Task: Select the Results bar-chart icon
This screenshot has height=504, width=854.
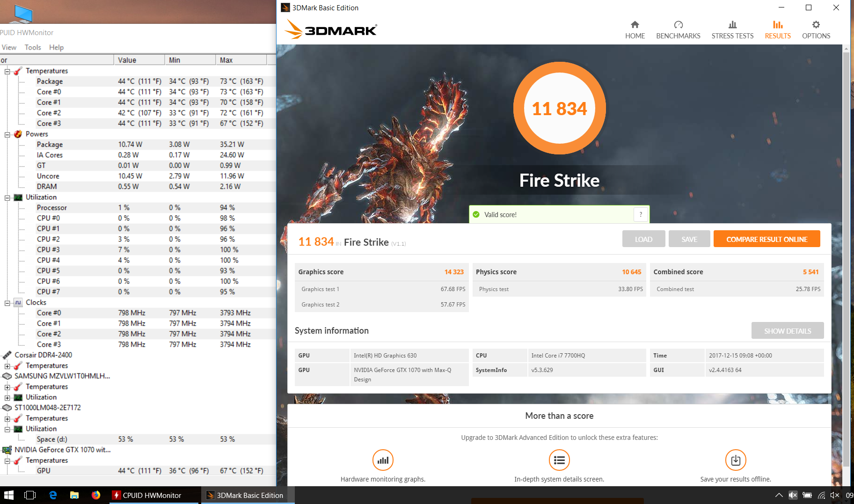Action: pyautogui.click(x=778, y=25)
